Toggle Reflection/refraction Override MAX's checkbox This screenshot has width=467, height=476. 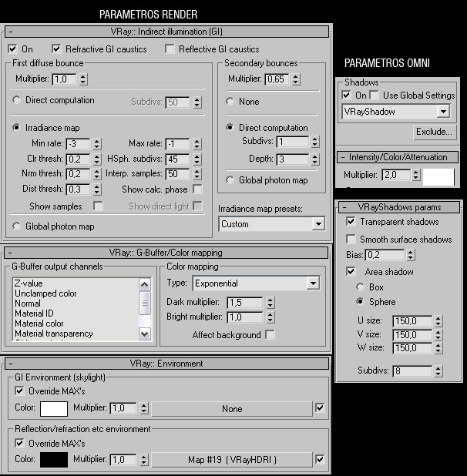pyautogui.click(x=19, y=443)
